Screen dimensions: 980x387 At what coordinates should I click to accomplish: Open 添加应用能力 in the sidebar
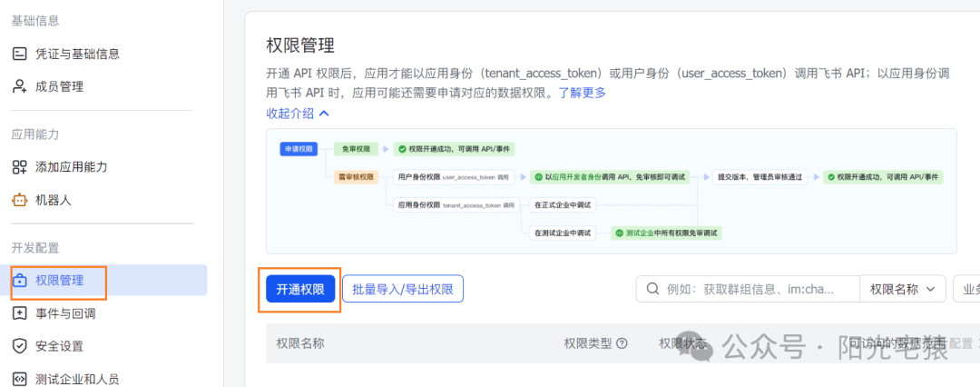pyautogui.click(x=72, y=166)
